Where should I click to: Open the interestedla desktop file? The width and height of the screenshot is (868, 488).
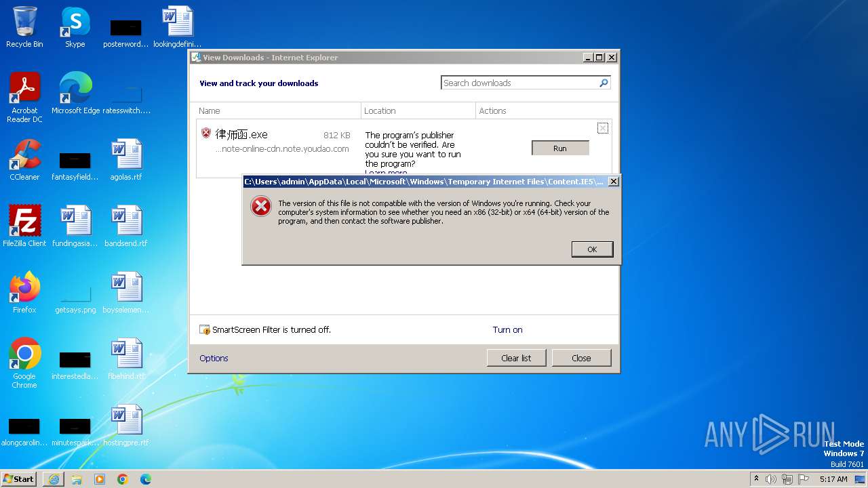coord(75,364)
